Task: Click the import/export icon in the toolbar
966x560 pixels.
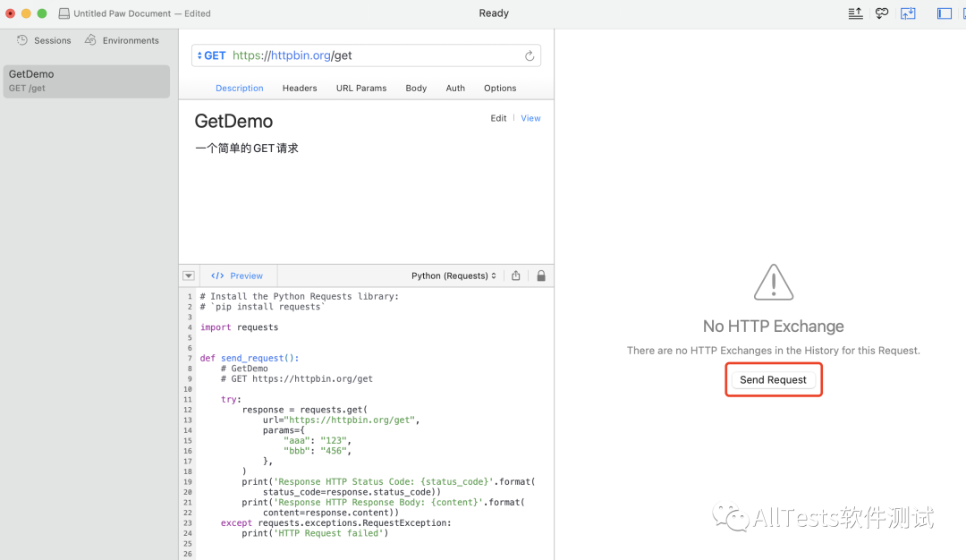Action: pos(907,13)
